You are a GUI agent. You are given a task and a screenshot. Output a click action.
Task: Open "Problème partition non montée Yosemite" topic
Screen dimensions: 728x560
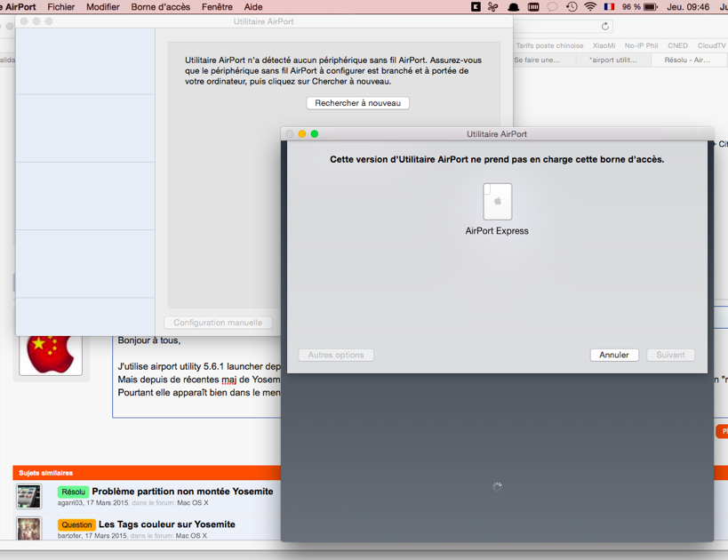pos(182,492)
